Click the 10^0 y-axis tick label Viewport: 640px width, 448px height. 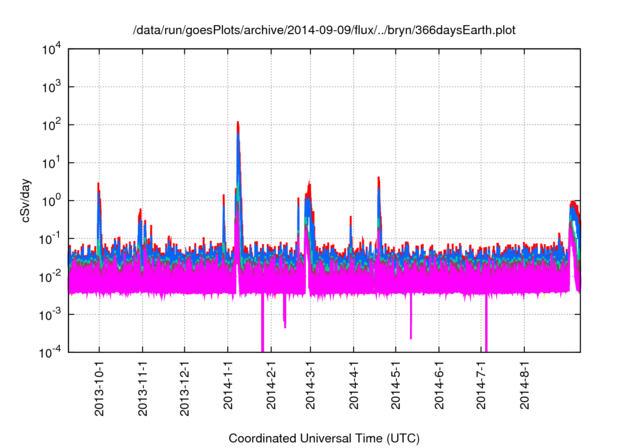pyautogui.click(x=53, y=200)
